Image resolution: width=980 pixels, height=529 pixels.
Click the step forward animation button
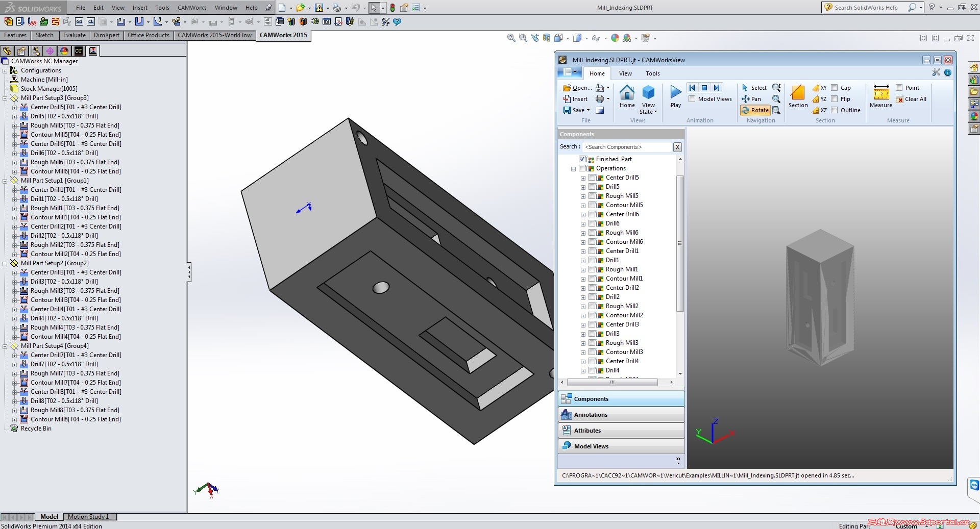pyautogui.click(x=717, y=88)
